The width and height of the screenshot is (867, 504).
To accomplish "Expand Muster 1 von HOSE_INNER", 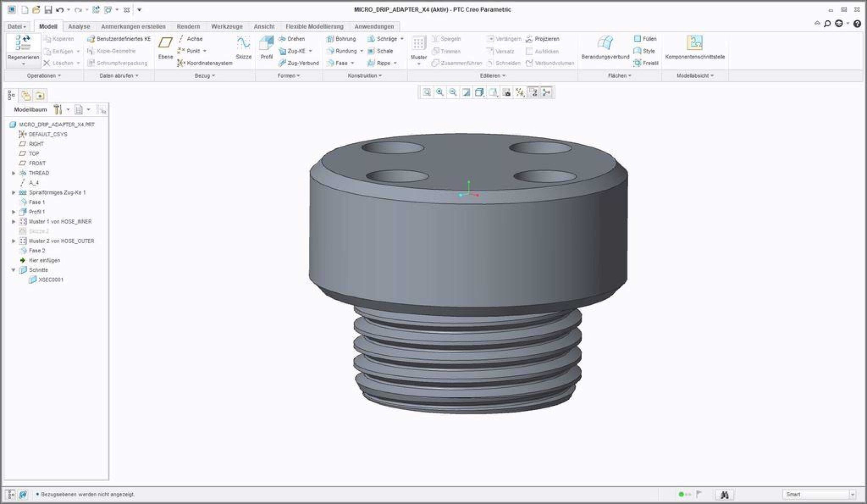I will click(x=14, y=222).
